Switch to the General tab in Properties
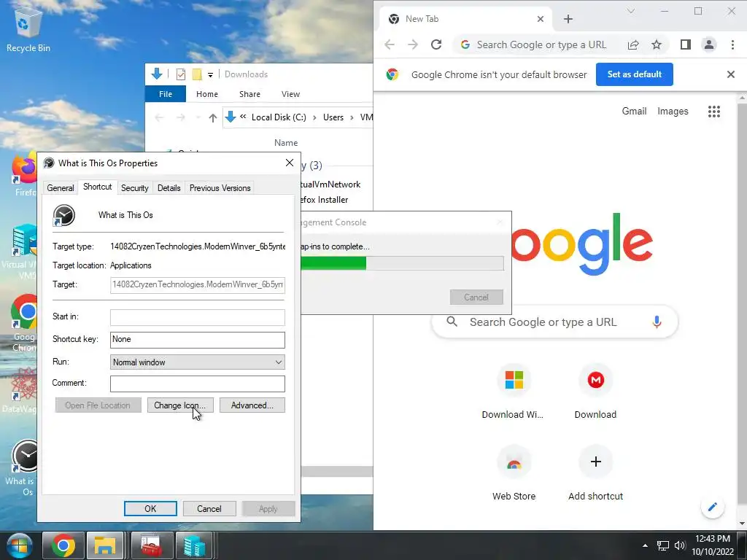 pos(61,187)
